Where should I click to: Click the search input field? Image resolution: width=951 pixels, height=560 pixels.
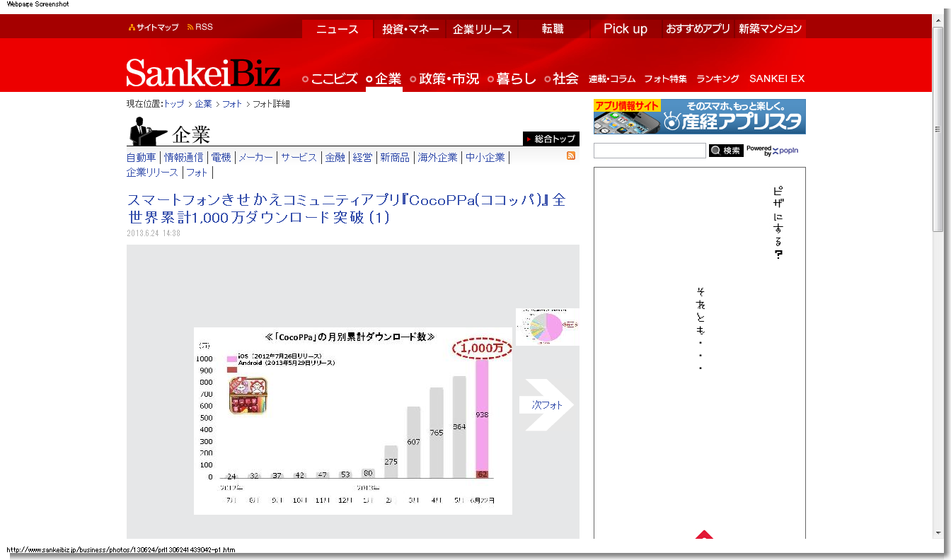click(x=650, y=151)
